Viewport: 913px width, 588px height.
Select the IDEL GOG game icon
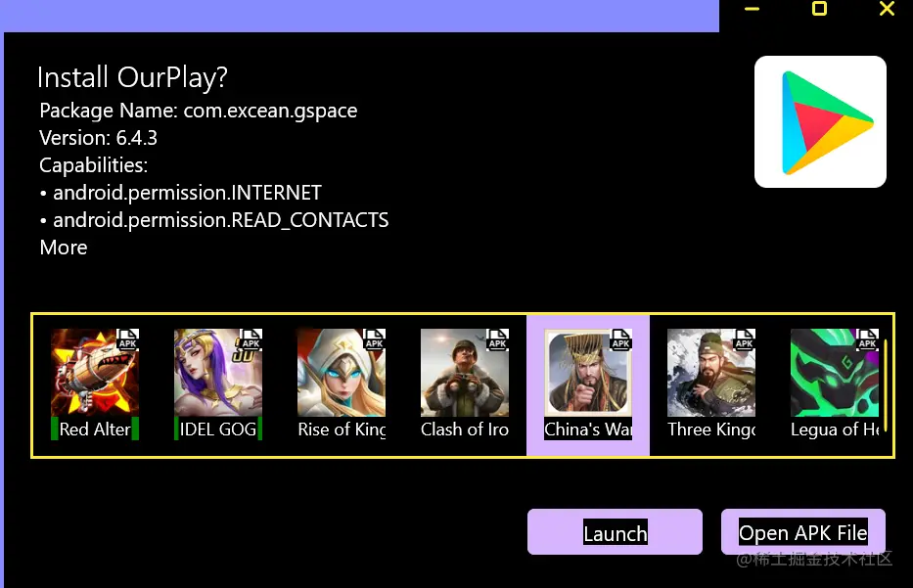218,373
